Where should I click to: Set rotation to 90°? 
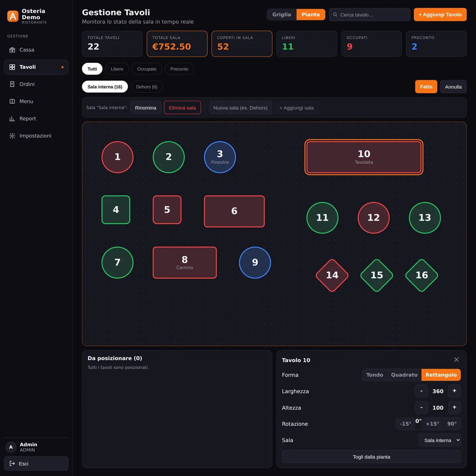click(x=452, y=424)
